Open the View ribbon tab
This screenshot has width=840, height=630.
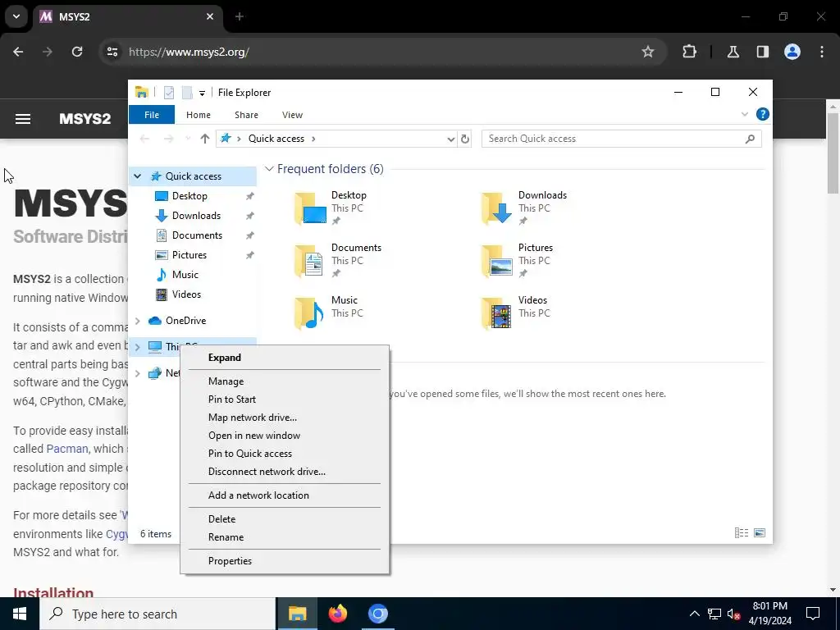(293, 115)
